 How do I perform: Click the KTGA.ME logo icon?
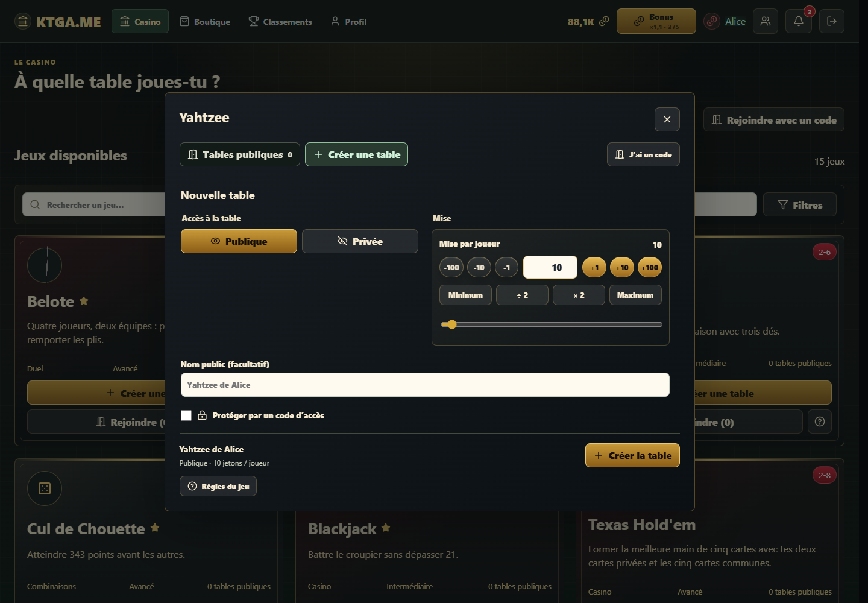click(23, 22)
